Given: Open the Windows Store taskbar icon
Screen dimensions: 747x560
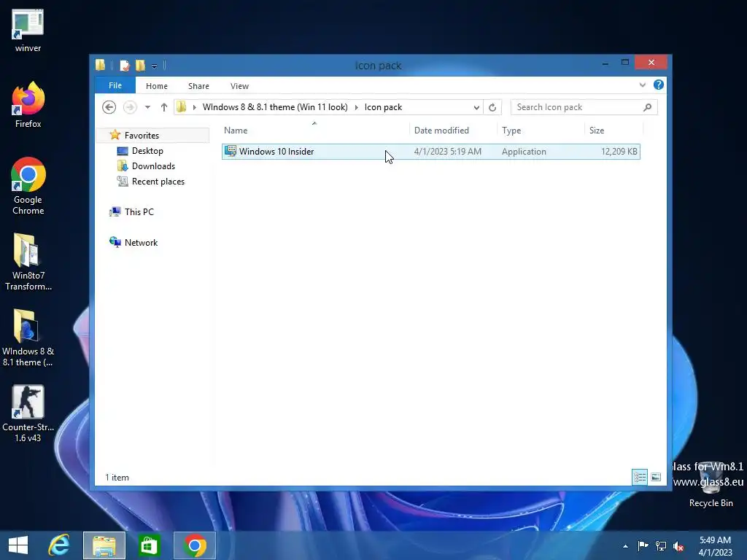Looking at the screenshot, I should point(149,545).
